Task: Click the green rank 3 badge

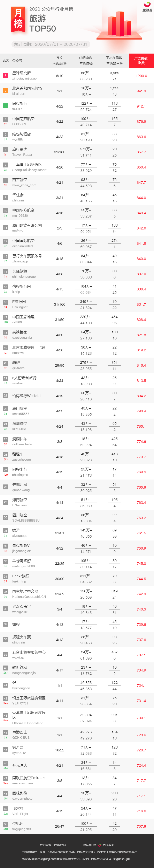Action: pyautogui.click(x=5, y=106)
